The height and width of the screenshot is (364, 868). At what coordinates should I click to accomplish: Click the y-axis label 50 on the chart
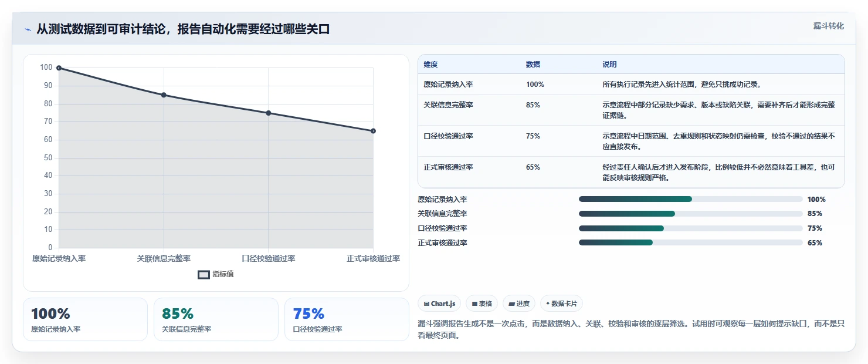(48, 158)
